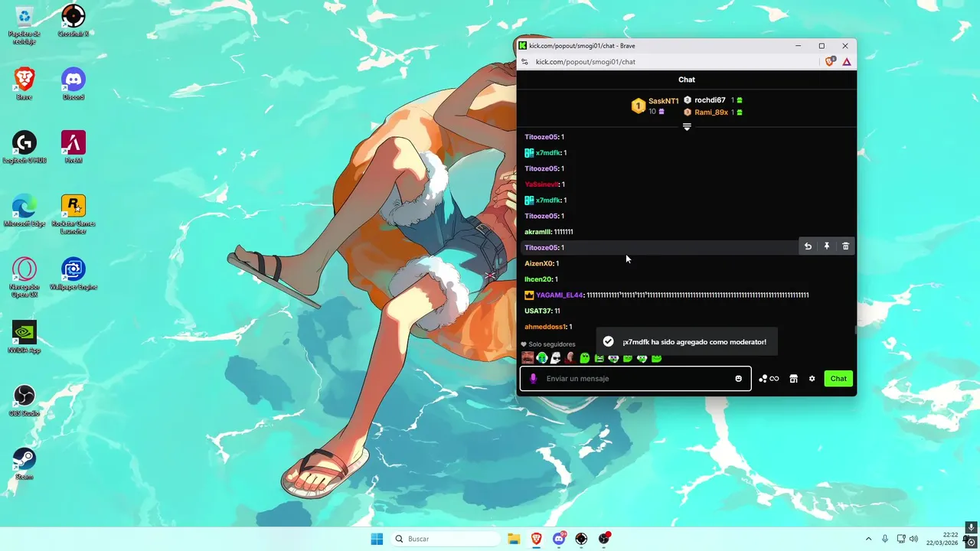Image resolution: width=980 pixels, height=551 pixels.
Task: Open OBS Studio desktop shortcut
Action: point(24,400)
